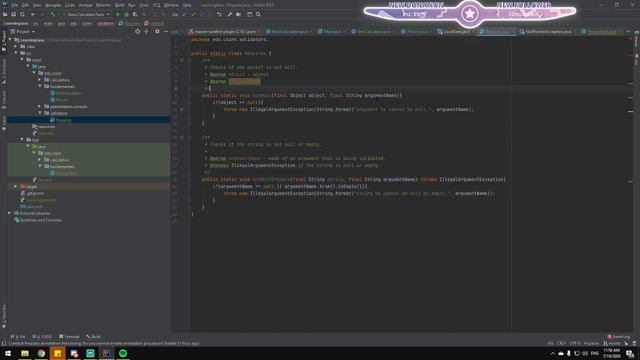Click the LearningJava breadcrumb in navigation bar

16,24
